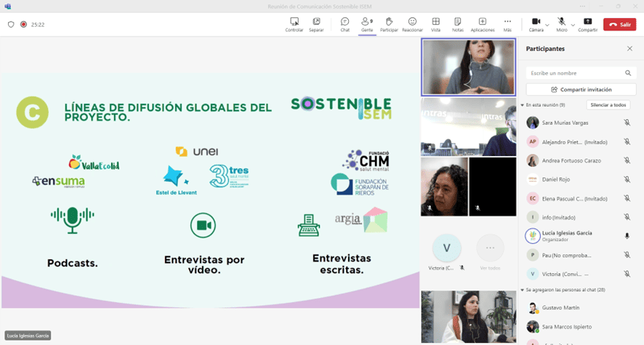Toggle the Cámara on or off
Viewport: 644px width, 345px height.
click(x=536, y=25)
